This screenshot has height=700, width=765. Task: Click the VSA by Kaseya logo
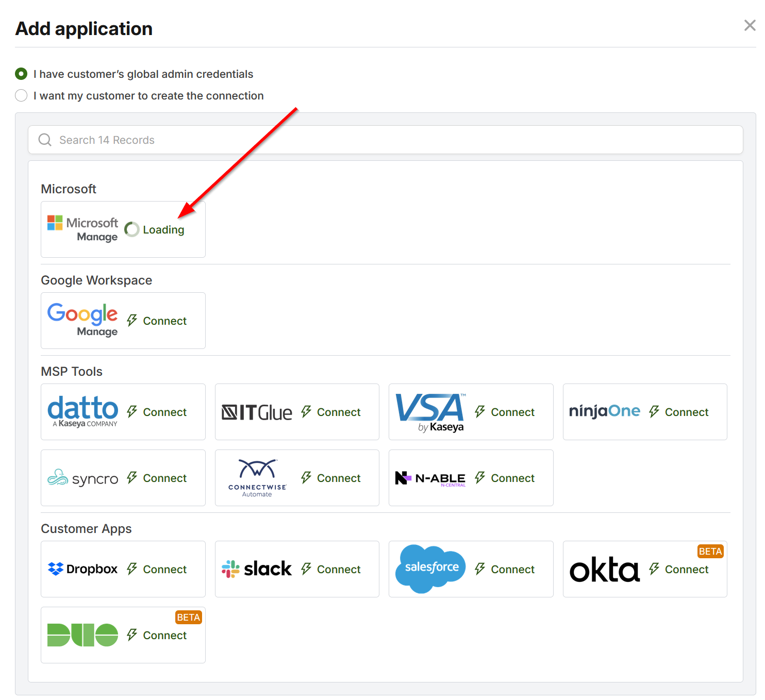pyautogui.click(x=430, y=411)
